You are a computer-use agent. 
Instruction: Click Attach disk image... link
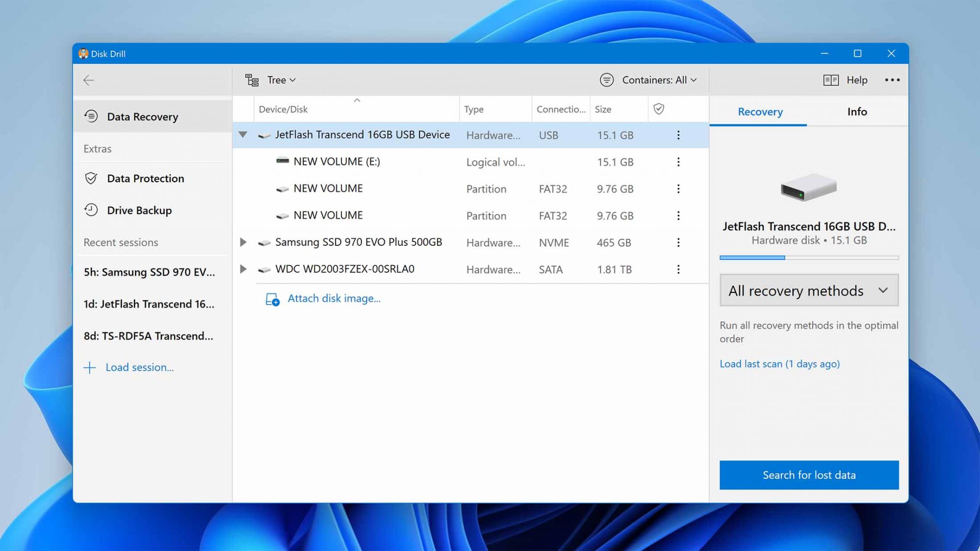(x=334, y=298)
